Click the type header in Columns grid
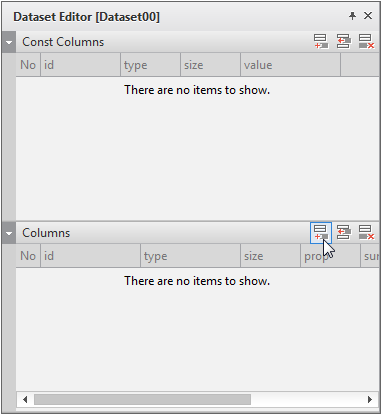This screenshot has width=381, height=414. 190,256
